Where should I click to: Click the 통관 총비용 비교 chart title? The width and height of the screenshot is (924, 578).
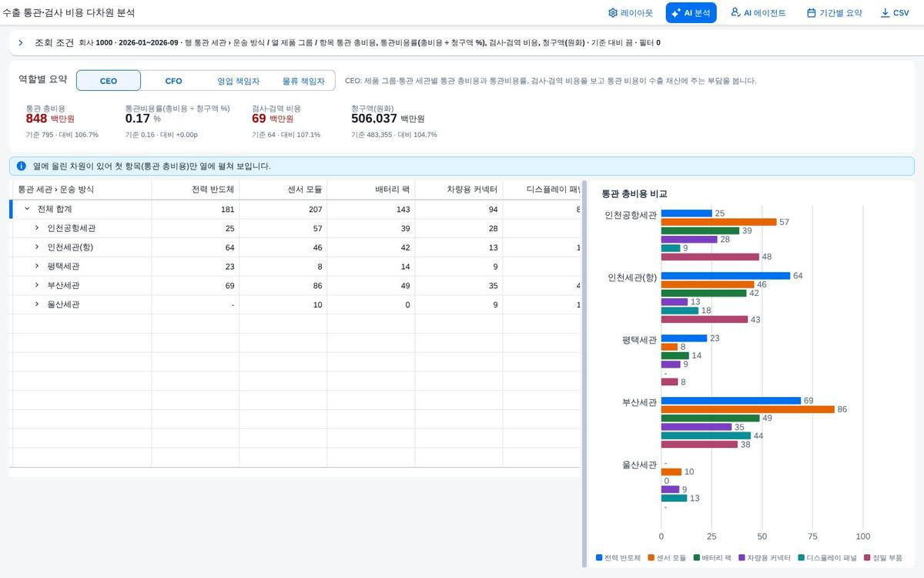[x=634, y=194]
